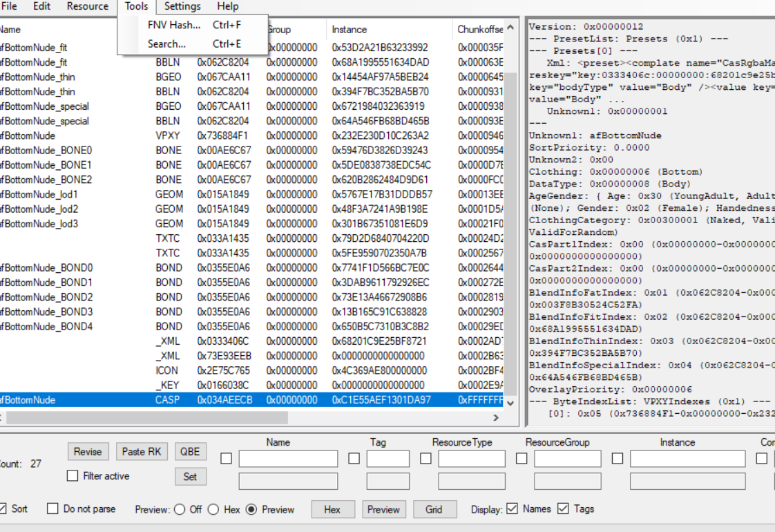The width and height of the screenshot is (775, 532).
Task: Click the ResourceGroup filter input field
Action: pyautogui.click(x=567, y=459)
